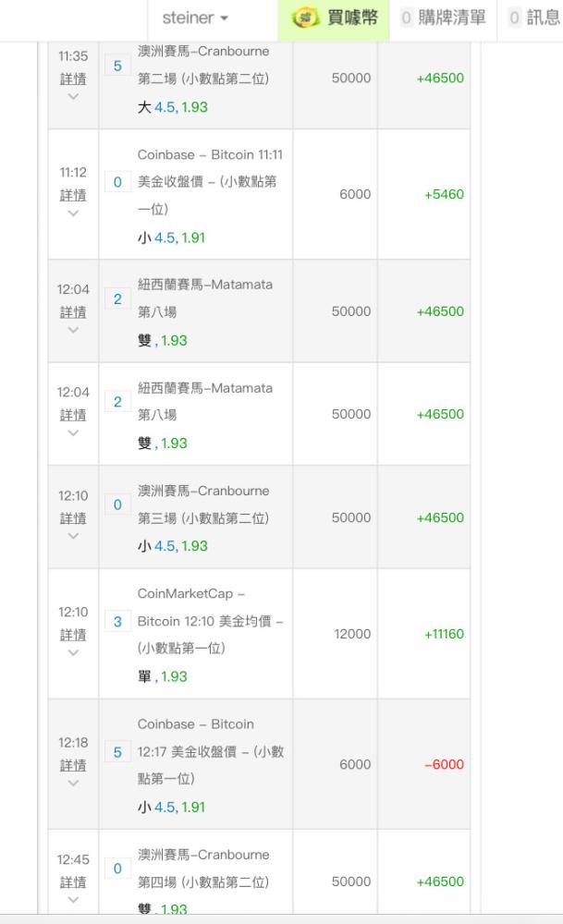563x924 pixels.
Task: Expand details chevron for the 11:12 bet
Action: pos(73,213)
